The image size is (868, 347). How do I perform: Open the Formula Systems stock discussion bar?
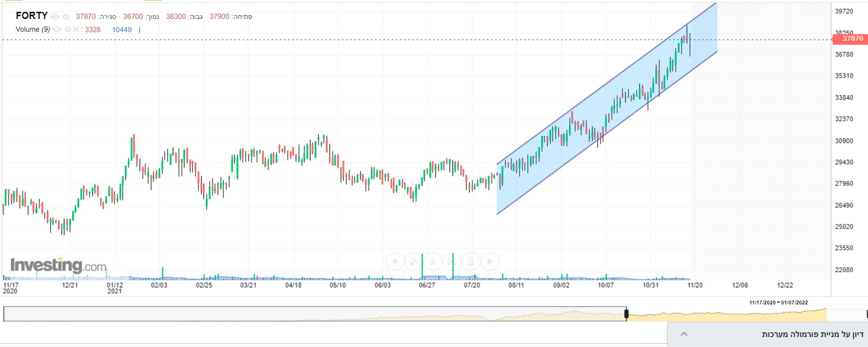(x=812, y=334)
